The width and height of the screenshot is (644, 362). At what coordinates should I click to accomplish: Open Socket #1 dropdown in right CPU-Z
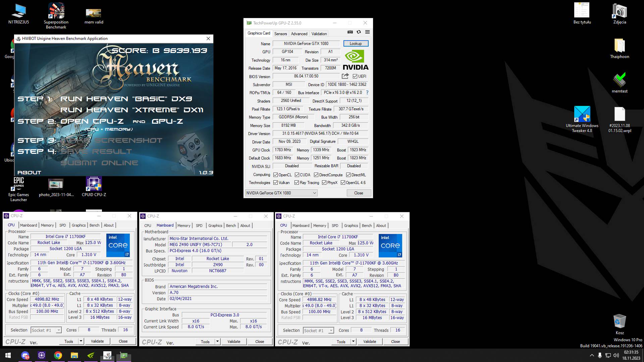pyautogui.click(x=319, y=330)
